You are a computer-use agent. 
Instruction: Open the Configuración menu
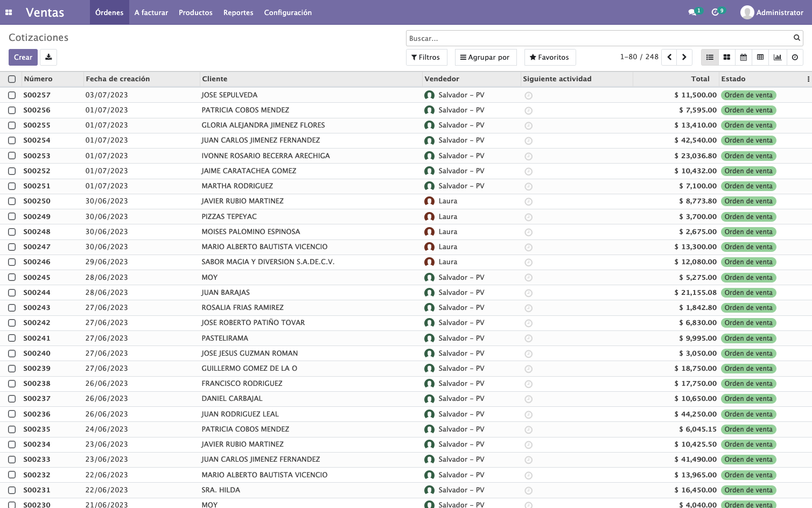tap(288, 12)
